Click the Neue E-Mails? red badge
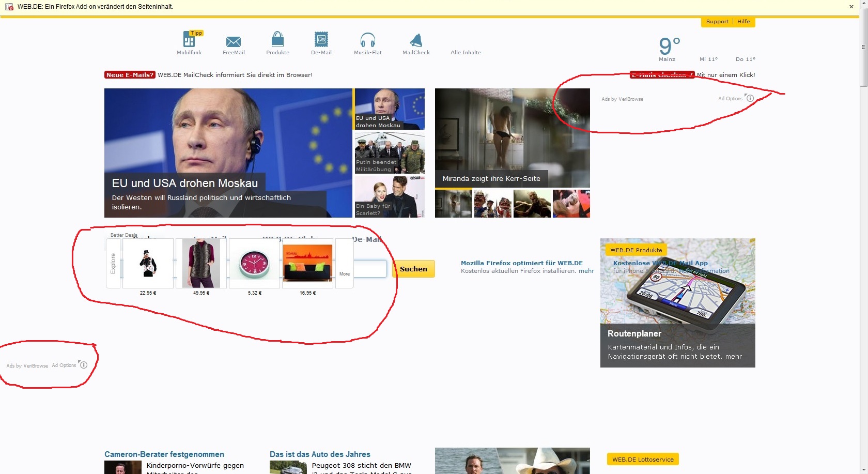Screen dimensions: 868x474 pyautogui.click(x=130, y=75)
